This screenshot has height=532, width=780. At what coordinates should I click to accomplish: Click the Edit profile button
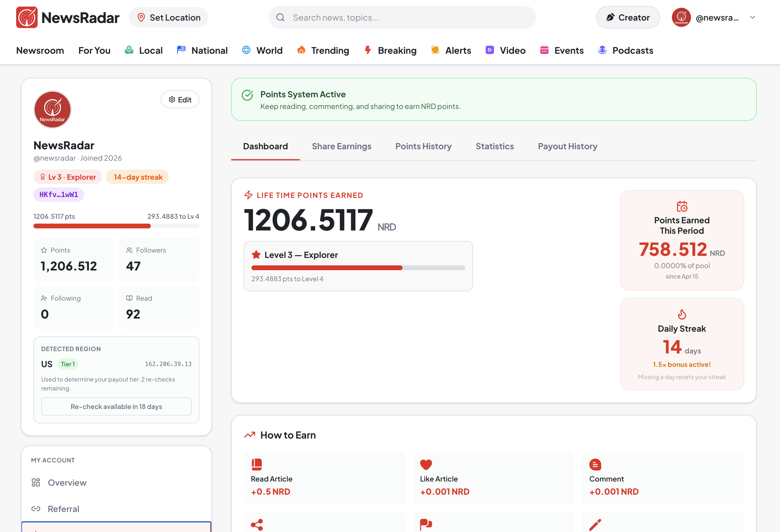click(x=180, y=100)
